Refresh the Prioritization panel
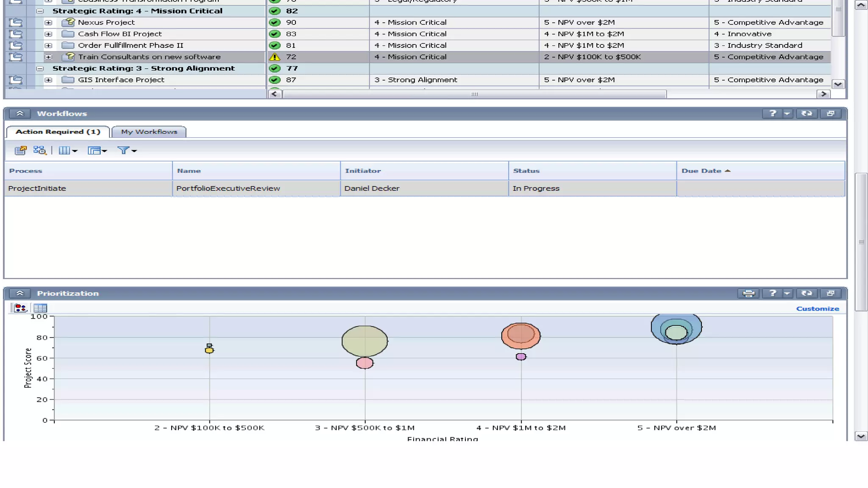Screen dimensions: 868x488 point(806,294)
